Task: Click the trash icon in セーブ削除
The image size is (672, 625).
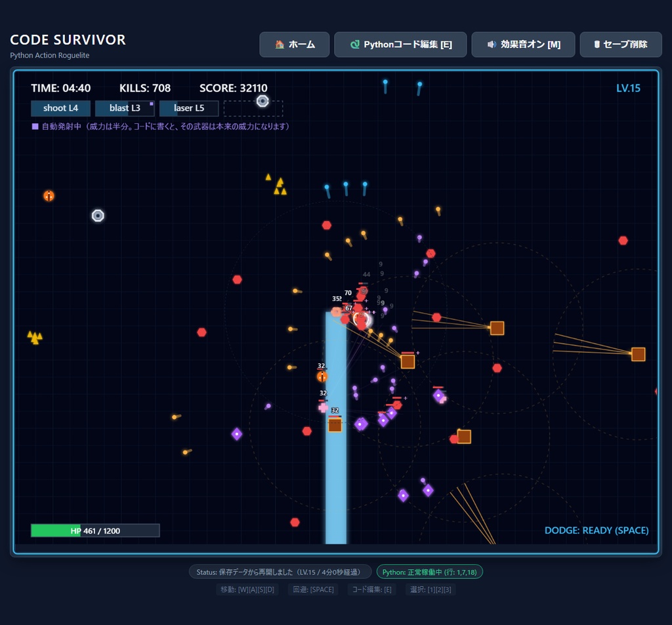Action: point(597,44)
